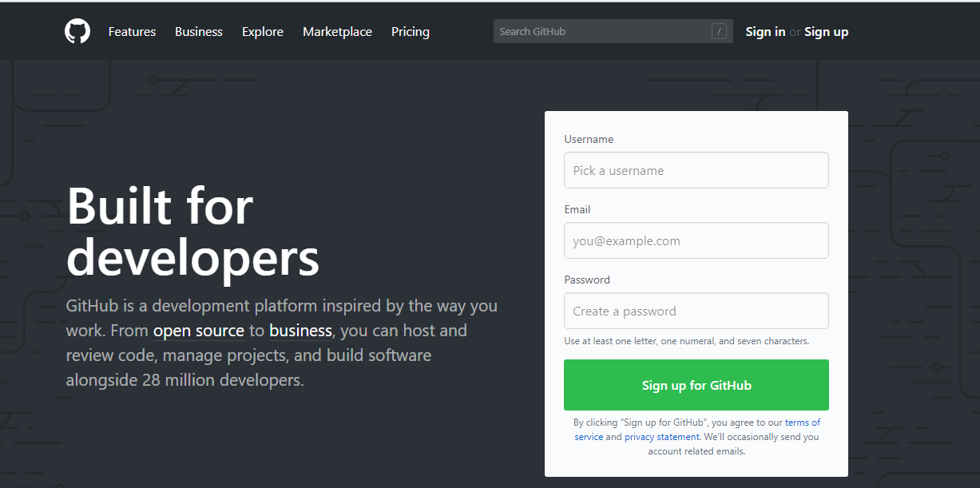The height and width of the screenshot is (488, 980).
Task: Click the Password label
Action: pos(587,280)
